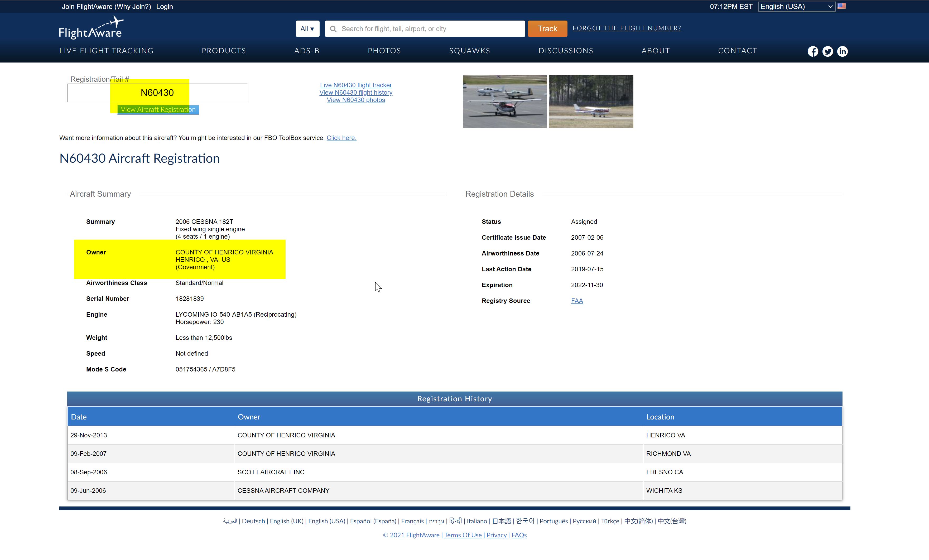Switch language to 日本語 in footer
This screenshot has height=560, width=929.
[502, 521]
